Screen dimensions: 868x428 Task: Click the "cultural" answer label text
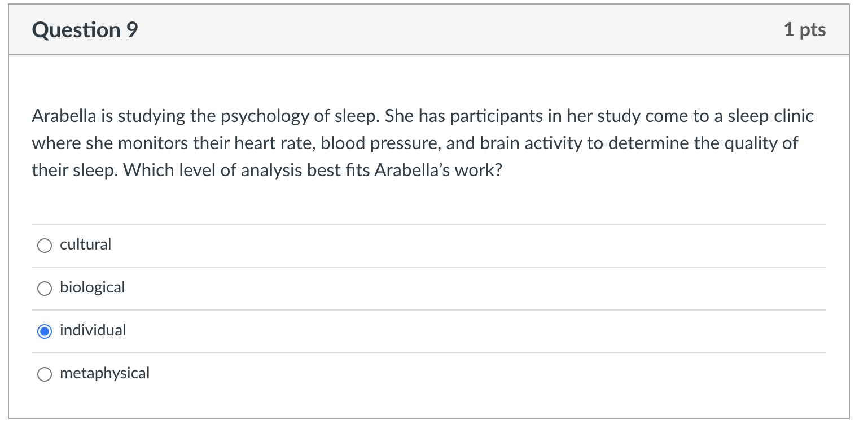pos(85,244)
